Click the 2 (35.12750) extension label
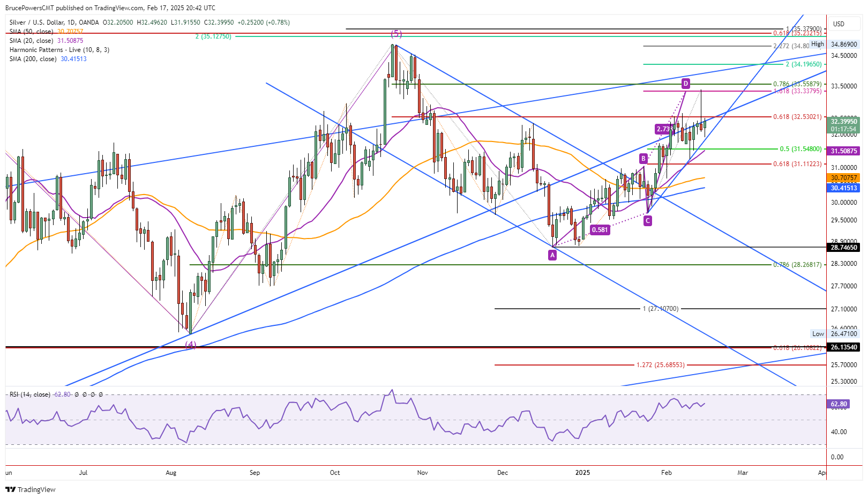 pos(213,36)
